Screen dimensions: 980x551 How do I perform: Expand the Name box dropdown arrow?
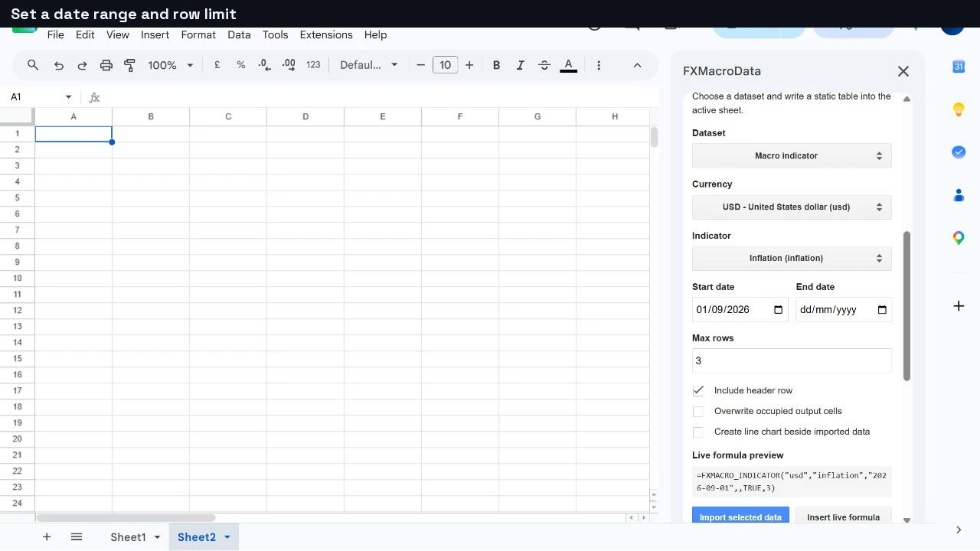68,97
